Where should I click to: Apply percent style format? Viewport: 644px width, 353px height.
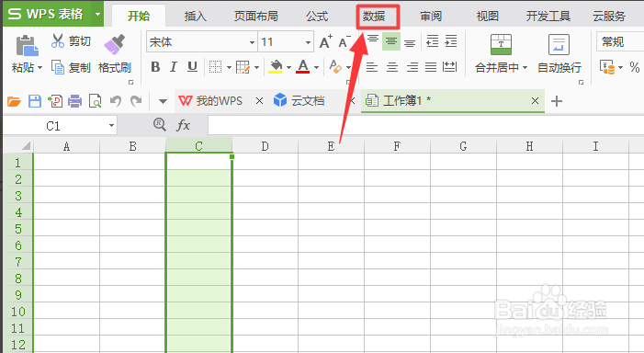tap(635, 67)
